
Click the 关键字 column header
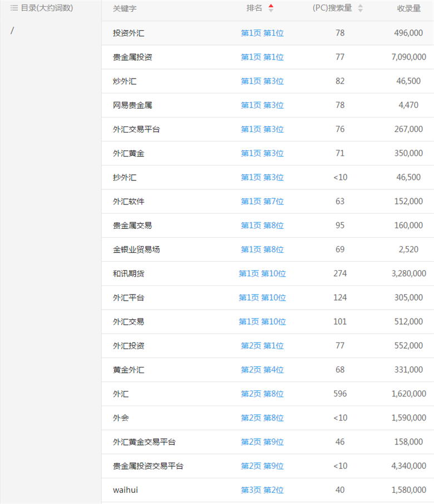pos(125,9)
